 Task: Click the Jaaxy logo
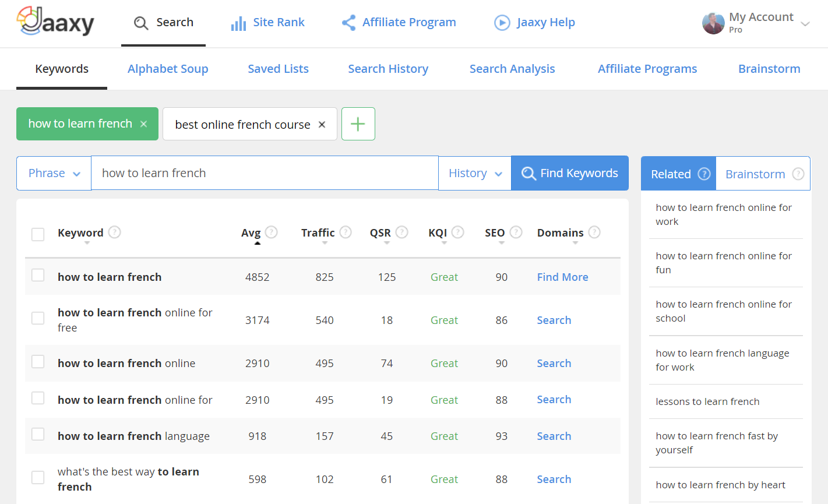[55, 22]
